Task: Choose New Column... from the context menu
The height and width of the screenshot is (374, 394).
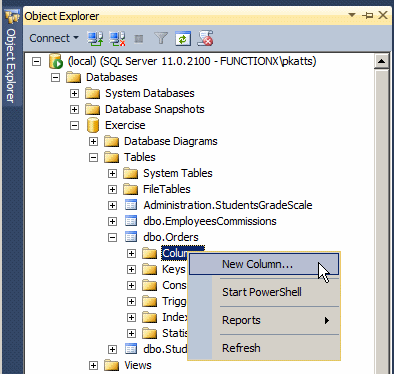Action: 264,264
